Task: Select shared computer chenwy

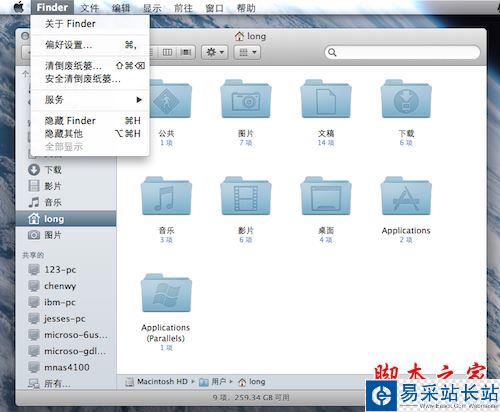Action: (x=67, y=286)
